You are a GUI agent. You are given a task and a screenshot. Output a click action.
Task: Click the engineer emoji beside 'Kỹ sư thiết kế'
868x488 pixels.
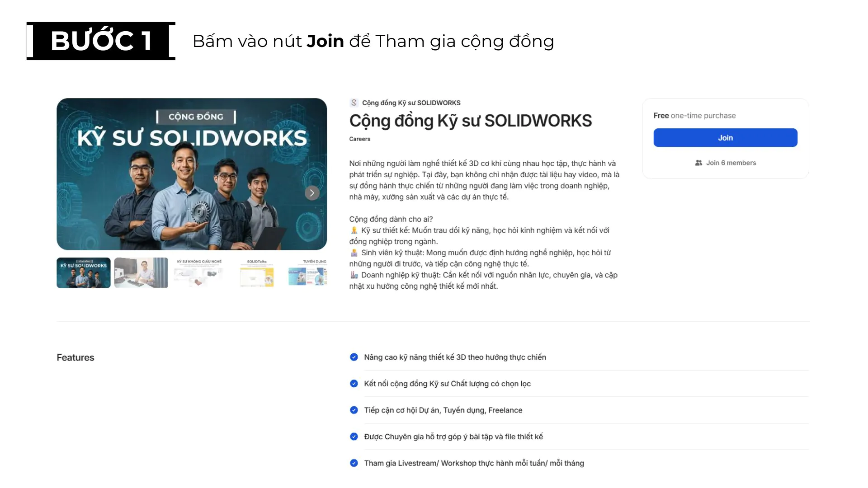coord(354,230)
